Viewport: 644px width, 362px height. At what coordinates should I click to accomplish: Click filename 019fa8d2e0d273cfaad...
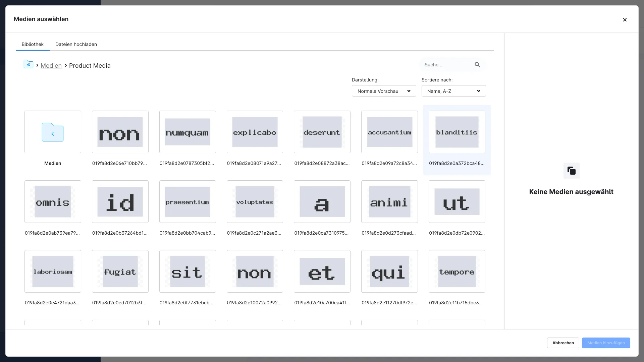[x=389, y=233]
